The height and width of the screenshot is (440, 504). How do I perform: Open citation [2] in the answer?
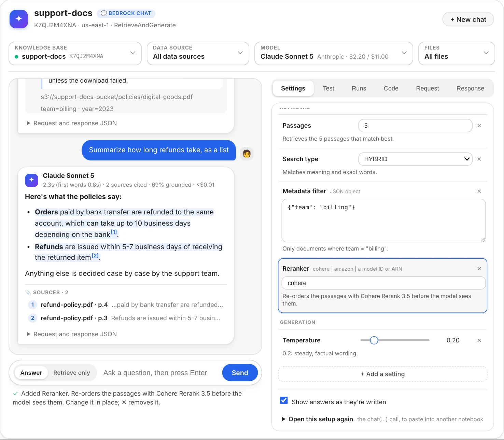tap(95, 255)
